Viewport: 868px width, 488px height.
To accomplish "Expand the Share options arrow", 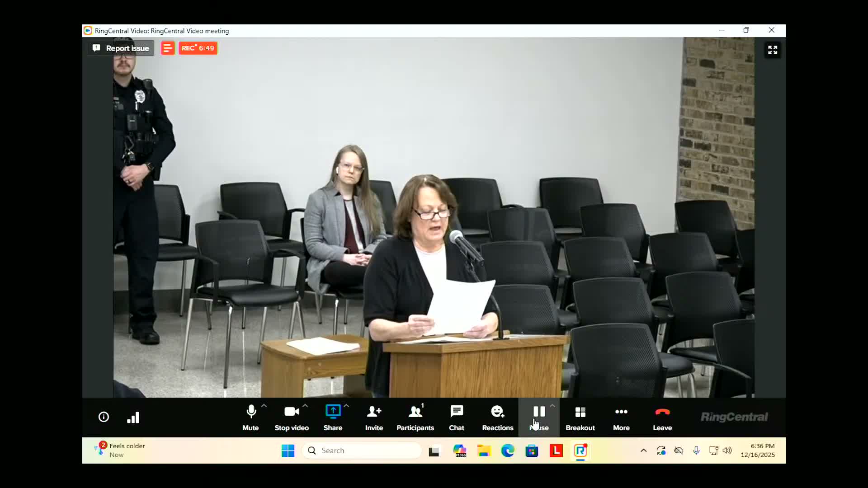I will pos(347,406).
